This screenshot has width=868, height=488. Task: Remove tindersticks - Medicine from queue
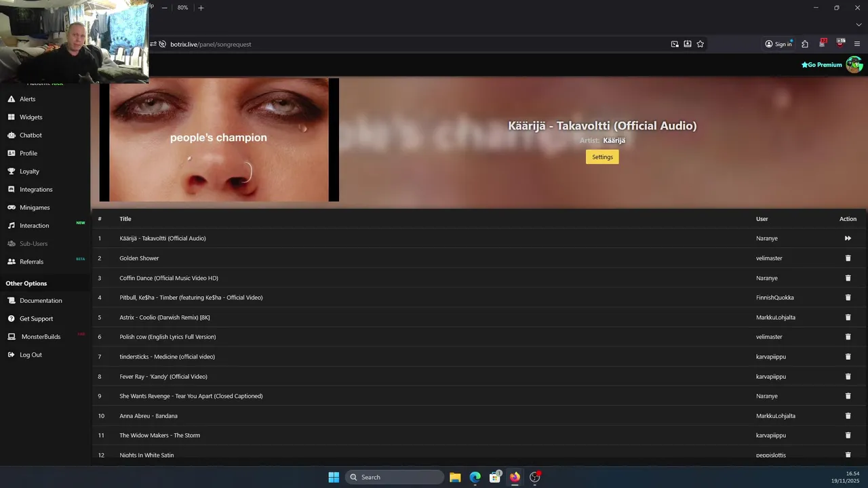click(x=848, y=357)
